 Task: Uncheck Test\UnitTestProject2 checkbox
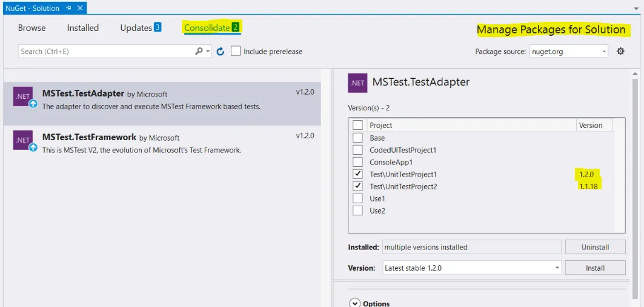pyautogui.click(x=357, y=186)
